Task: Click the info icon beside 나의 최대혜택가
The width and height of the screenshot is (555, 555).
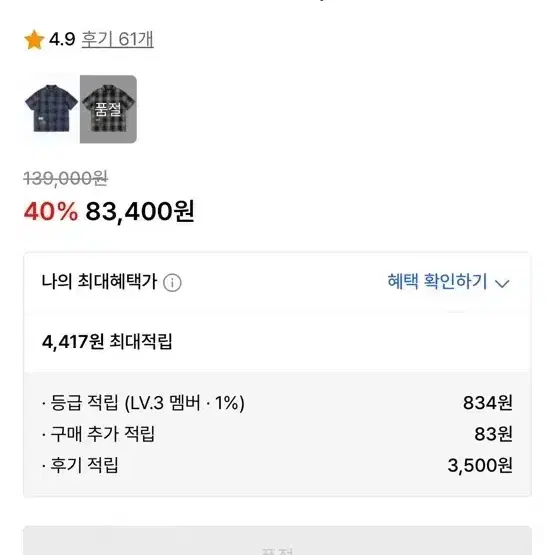Action: pyautogui.click(x=172, y=282)
